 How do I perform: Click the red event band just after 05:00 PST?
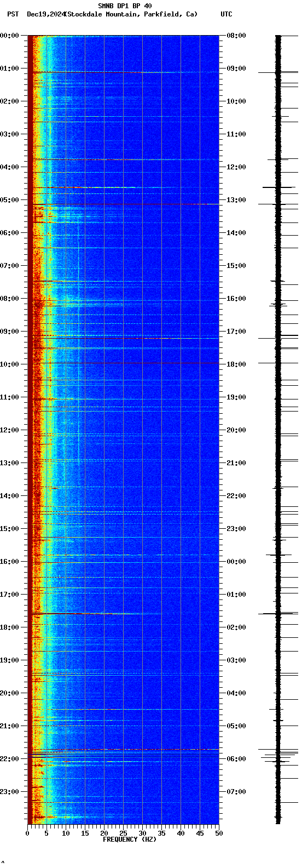123,204
